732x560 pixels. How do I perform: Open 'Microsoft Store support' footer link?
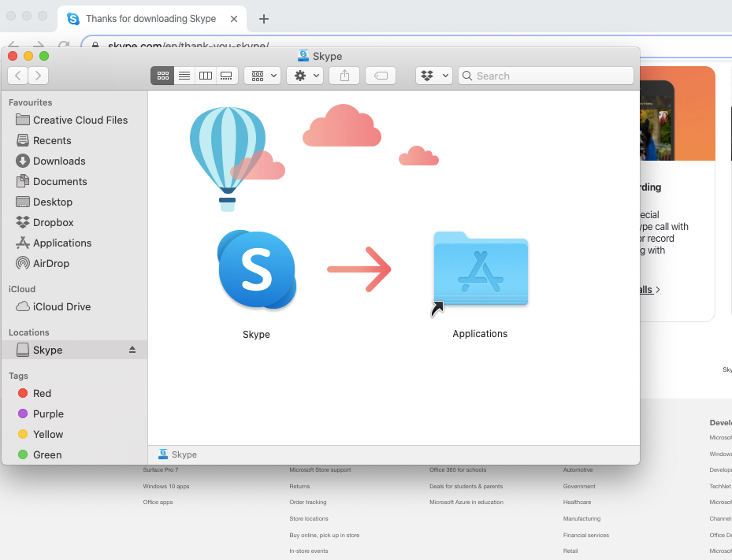[320, 470]
